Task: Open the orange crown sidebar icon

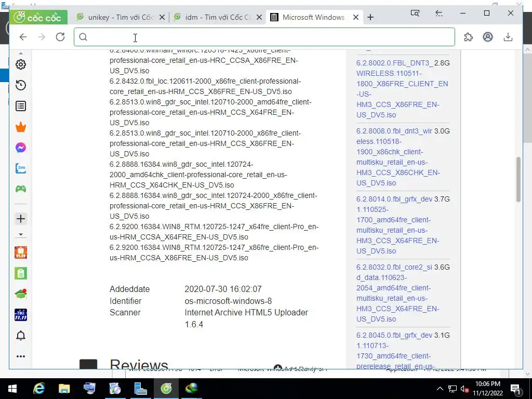Action: pos(21,127)
